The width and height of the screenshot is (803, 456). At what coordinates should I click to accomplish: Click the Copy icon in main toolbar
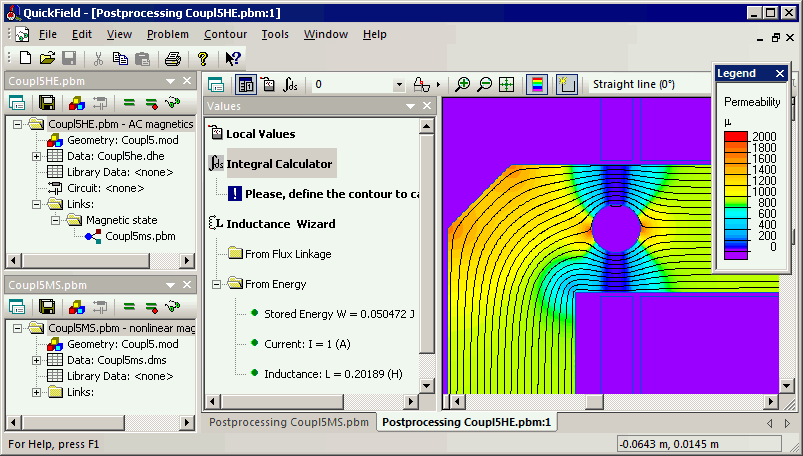[x=120, y=58]
